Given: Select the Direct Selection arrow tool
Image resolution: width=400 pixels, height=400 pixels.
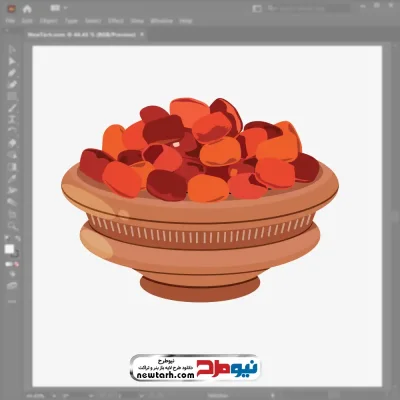Looking at the screenshot, I should [12, 61].
